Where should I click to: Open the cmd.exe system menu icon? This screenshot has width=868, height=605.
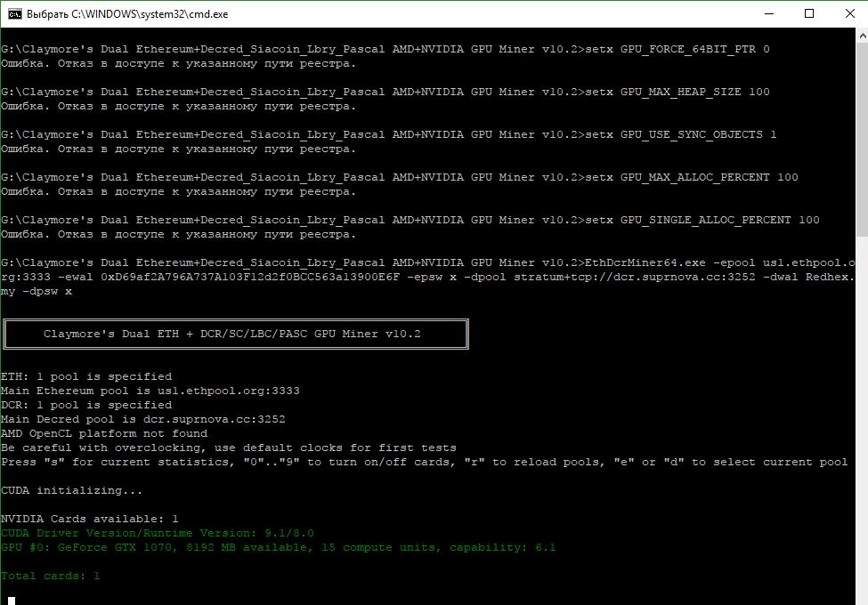click(15, 14)
